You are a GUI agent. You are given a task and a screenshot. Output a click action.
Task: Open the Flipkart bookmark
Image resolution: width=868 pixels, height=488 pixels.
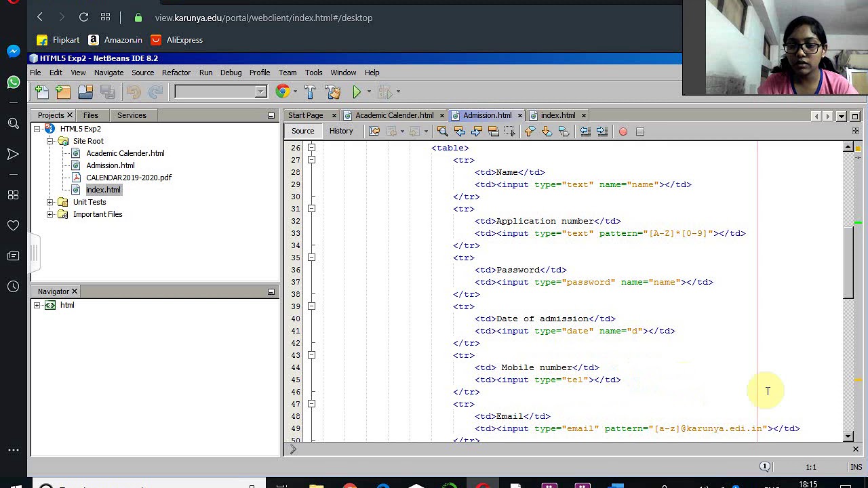click(x=58, y=40)
